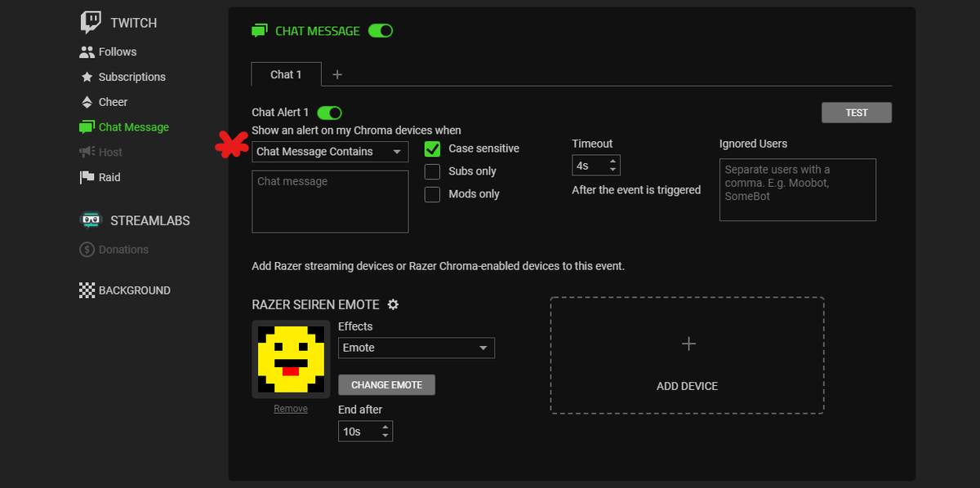The image size is (980, 488).
Task: Click the Follows people icon
Action: click(x=87, y=51)
